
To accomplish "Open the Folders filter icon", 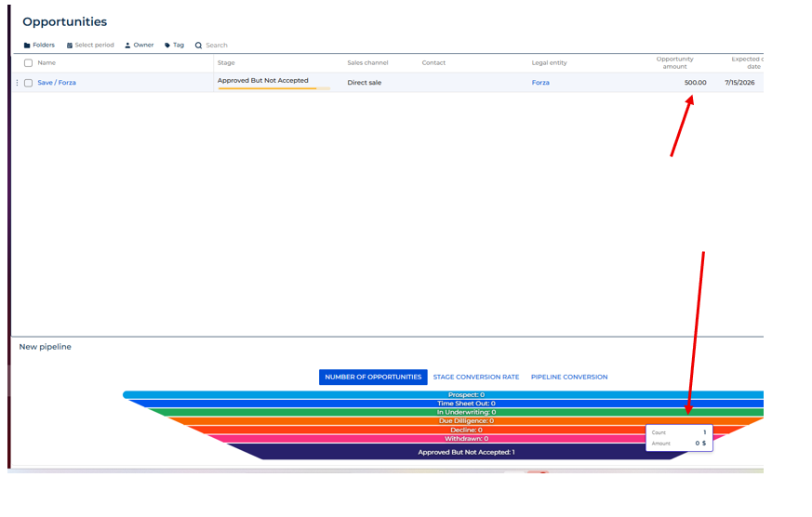I will coord(27,46).
